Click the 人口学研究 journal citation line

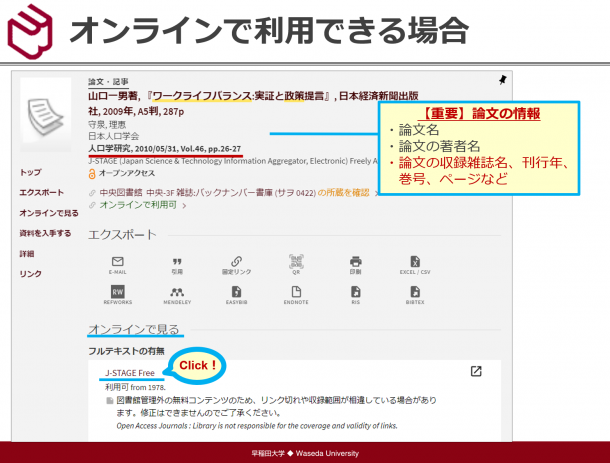click(165, 149)
